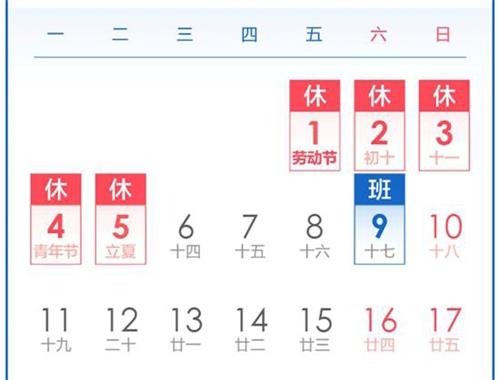500x380 pixels.
Task: Click the 一 Monday column header
Action: tap(56, 35)
